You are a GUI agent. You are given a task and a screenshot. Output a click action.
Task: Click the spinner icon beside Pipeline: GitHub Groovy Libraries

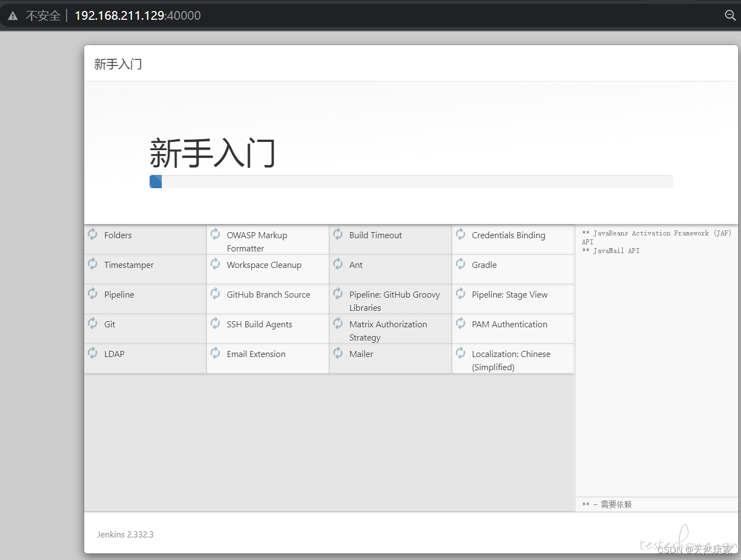pos(338,293)
